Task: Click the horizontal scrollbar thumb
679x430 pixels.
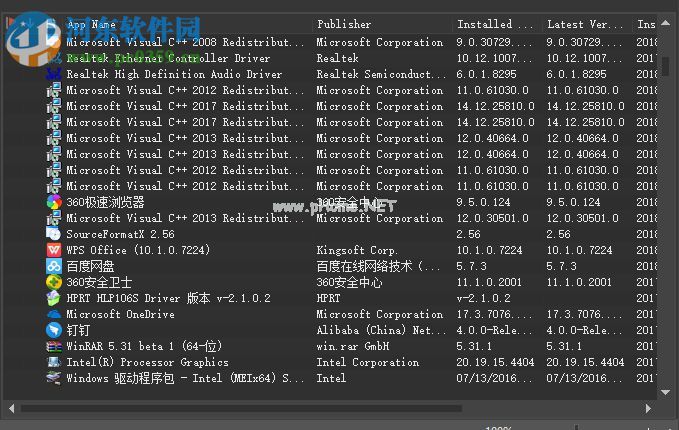Action: (x=241, y=408)
